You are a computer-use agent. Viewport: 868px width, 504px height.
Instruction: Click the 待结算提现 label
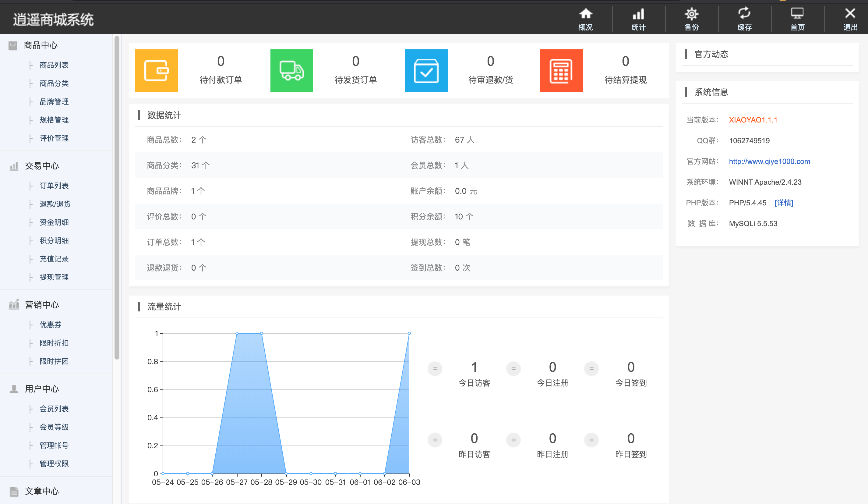pyautogui.click(x=626, y=80)
